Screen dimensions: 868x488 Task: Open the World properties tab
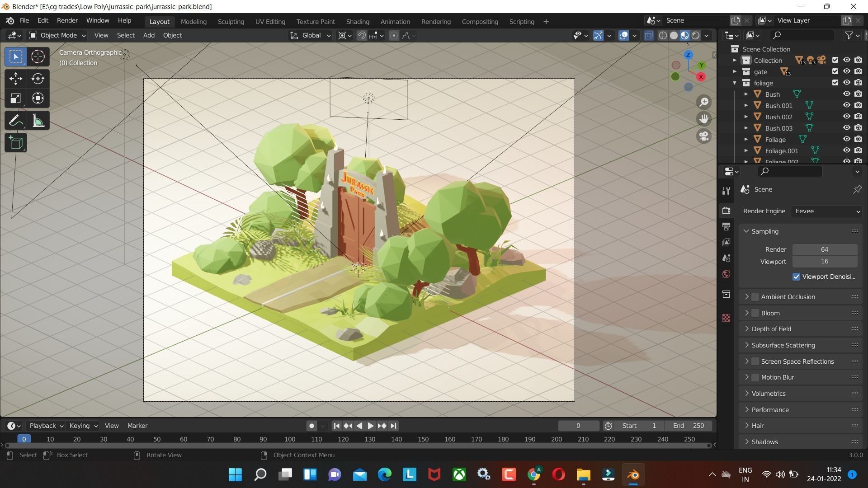pyautogui.click(x=726, y=274)
